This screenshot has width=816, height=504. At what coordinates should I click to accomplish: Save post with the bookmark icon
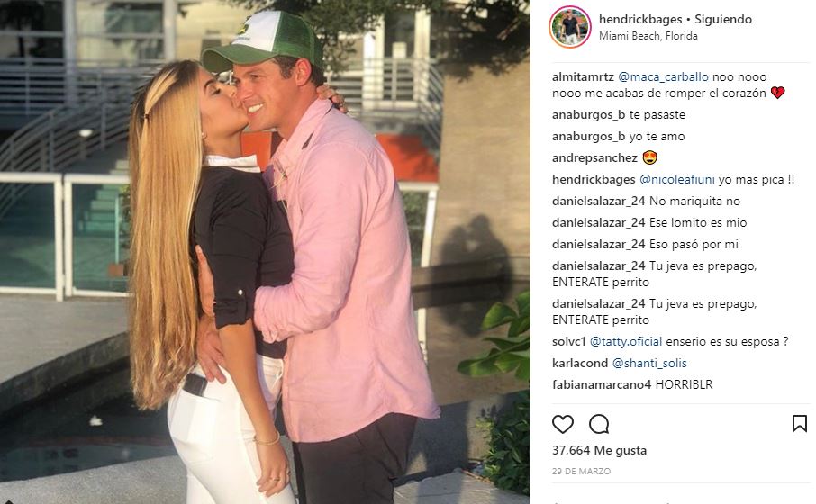pyautogui.click(x=800, y=423)
